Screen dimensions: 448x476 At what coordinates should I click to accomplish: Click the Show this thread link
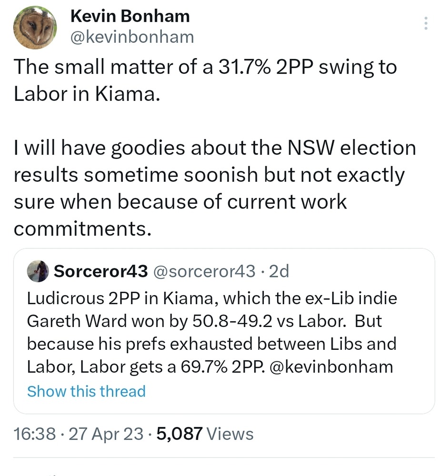(x=86, y=391)
